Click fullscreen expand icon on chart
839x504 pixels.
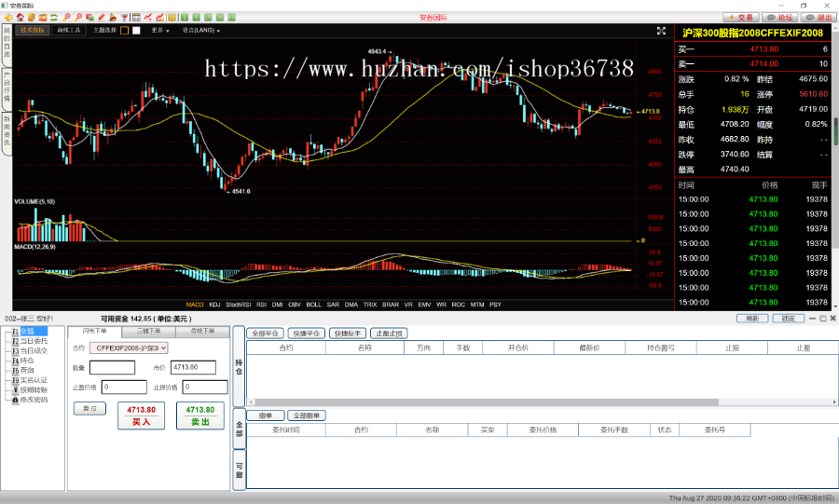[660, 30]
